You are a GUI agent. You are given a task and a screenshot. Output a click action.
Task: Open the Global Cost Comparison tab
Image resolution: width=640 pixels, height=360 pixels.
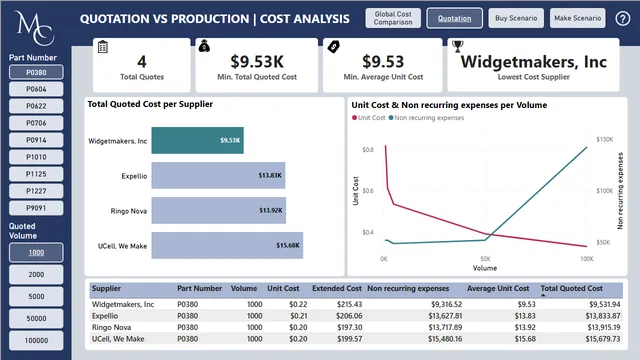click(x=393, y=18)
